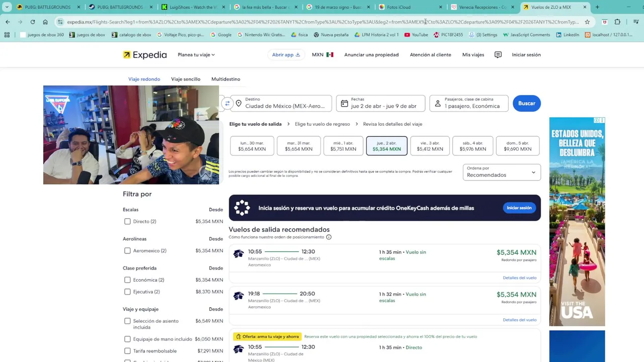This screenshot has width=644, height=362.
Task: Reload the page with the refresh icon
Action: (x=33, y=22)
